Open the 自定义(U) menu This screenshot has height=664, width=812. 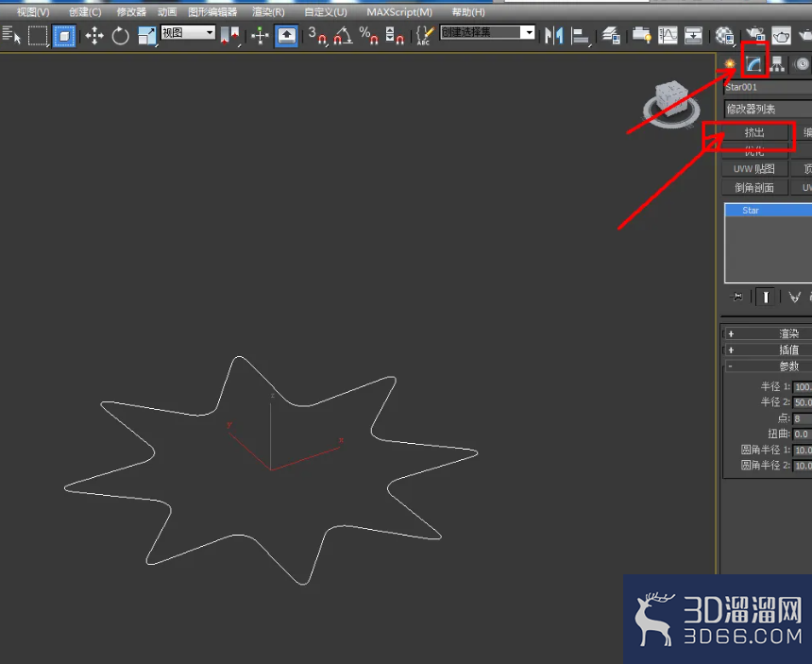[x=326, y=12]
